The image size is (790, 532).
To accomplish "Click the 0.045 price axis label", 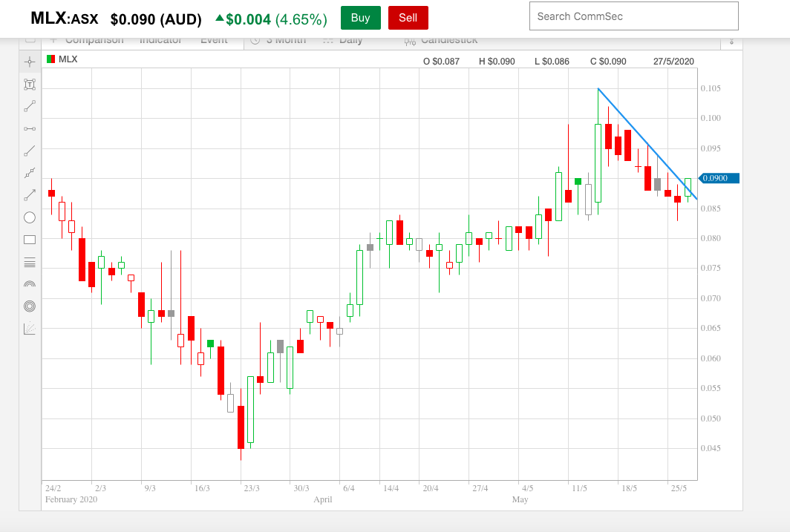I will coord(711,448).
